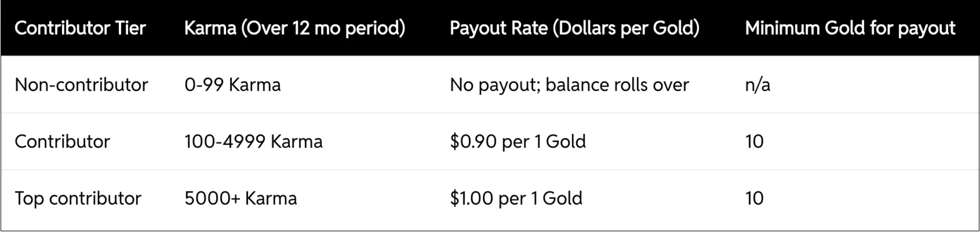
Task: Select the Non-contributor tier cell
Action: coord(82,85)
